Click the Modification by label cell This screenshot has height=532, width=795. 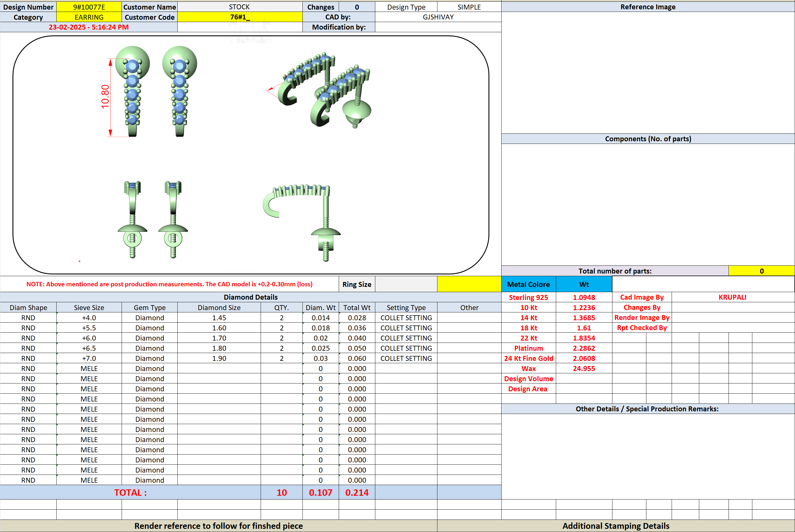click(x=339, y=27)
